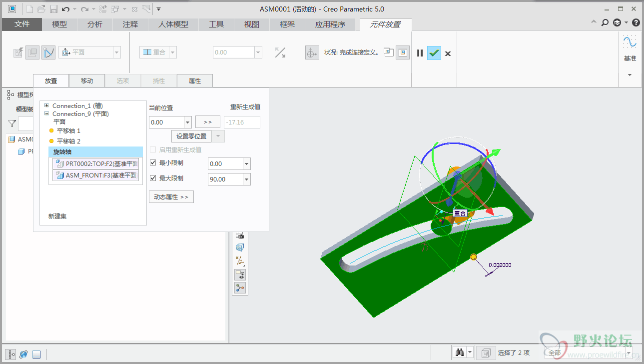Screen dimensions: 644x364
Task: Show component in assembly window icon
Action: coord(403,52)
